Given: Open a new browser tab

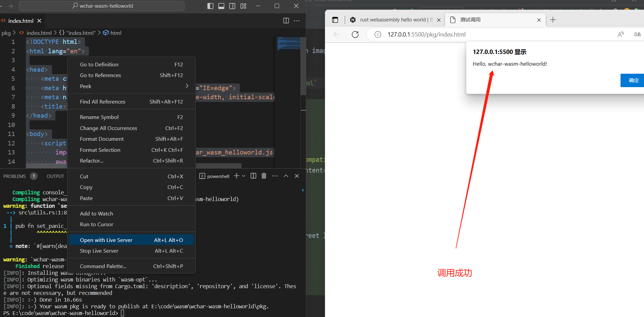Looking at the screenshot, I should [x=553, y=20].
